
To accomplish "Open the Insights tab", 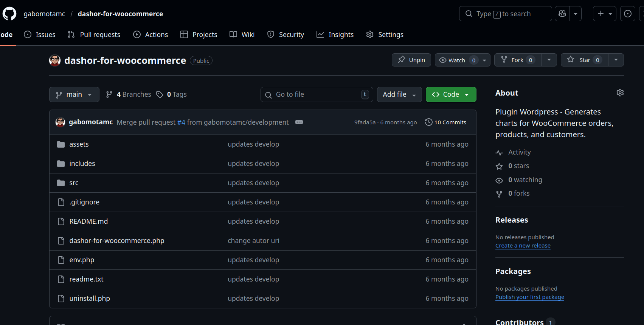I will click(x=335, y=34).
